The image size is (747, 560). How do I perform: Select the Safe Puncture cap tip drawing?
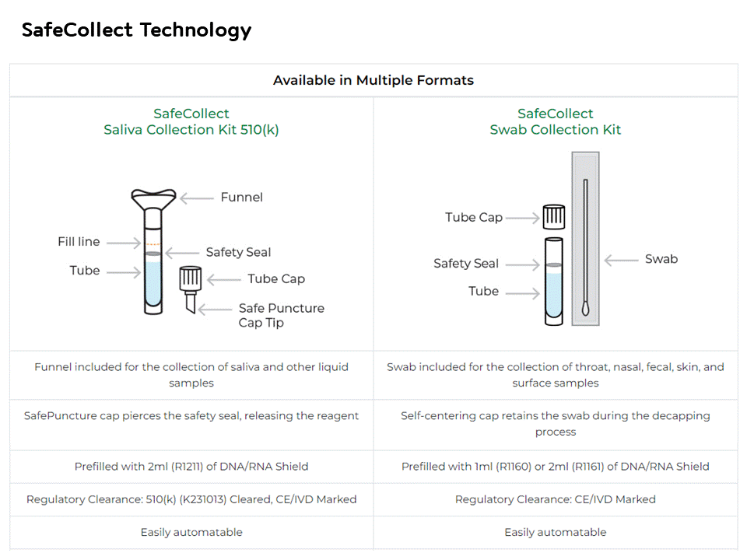tap(191, 303)
